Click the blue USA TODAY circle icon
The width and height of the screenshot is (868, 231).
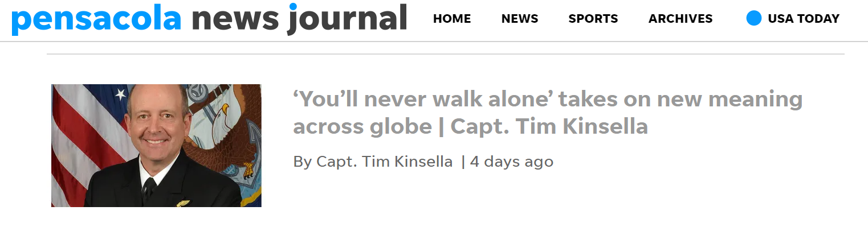point(753,19)
